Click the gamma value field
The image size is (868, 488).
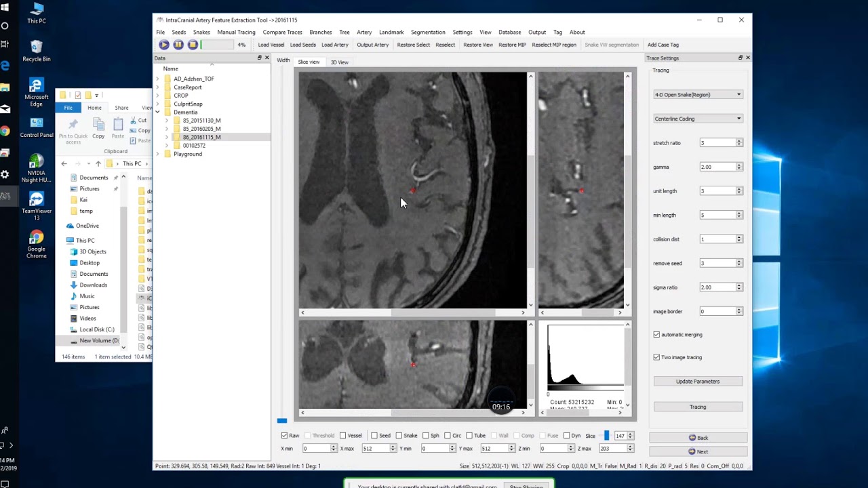click(x=717, y=167)
